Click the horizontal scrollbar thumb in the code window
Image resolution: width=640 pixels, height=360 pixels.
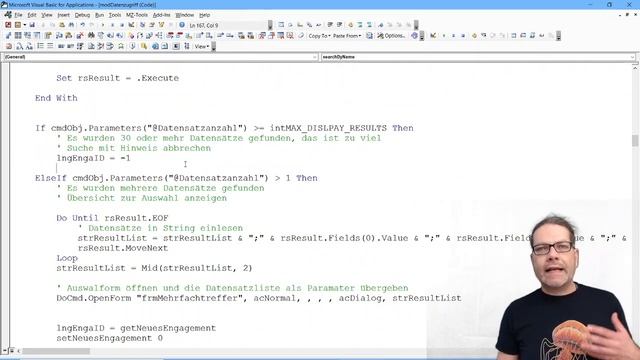[x=56, y=351]
